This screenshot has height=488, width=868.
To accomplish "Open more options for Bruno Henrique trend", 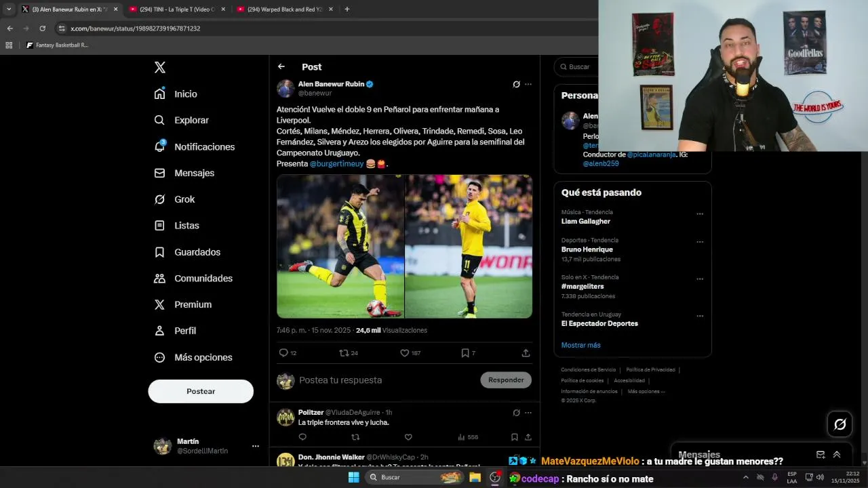I will coord(700,242).
